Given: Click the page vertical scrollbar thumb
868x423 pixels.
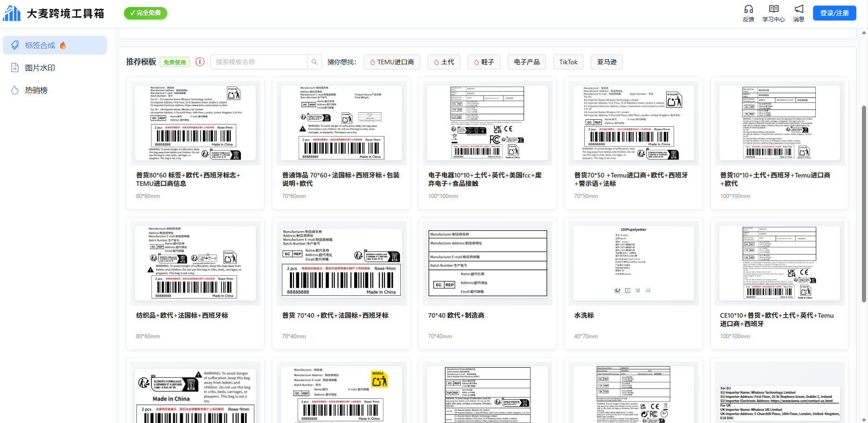Looking at the screenshot, I should (x=864, y=204).
